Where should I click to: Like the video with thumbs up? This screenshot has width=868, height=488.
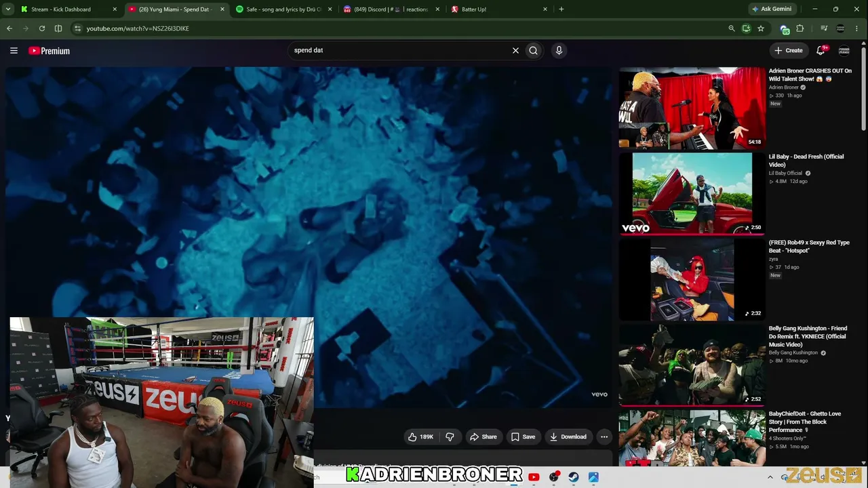pyautogui.click(x=420, y=437)
